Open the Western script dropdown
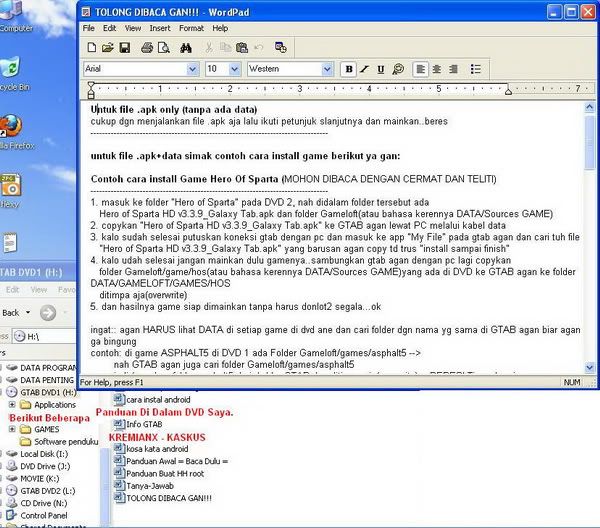The image size is (600, 528). (x=327, y=69)
